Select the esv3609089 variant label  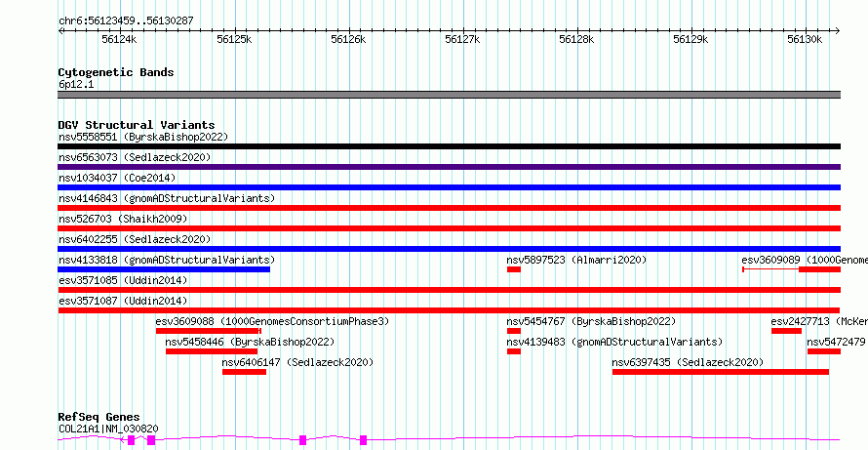click(x=805, y=260)
